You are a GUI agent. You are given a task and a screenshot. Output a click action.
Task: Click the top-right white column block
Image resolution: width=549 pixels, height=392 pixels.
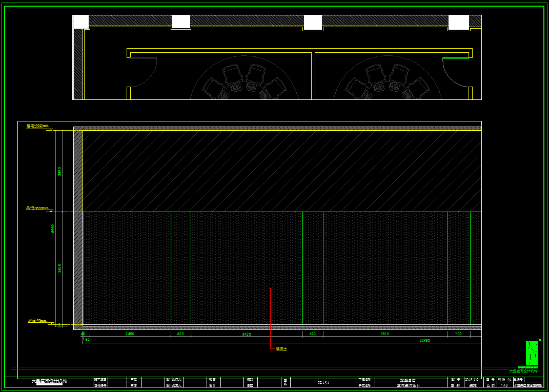tap(459, 22)
